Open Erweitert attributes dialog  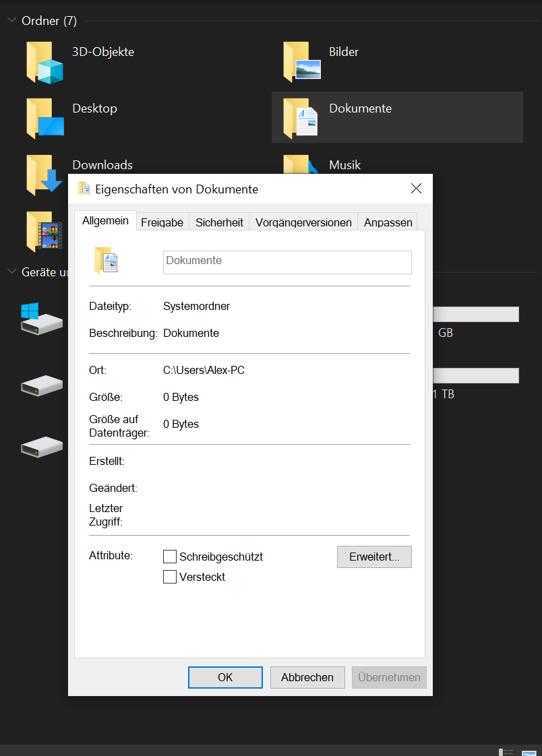[x=374, y=557]
